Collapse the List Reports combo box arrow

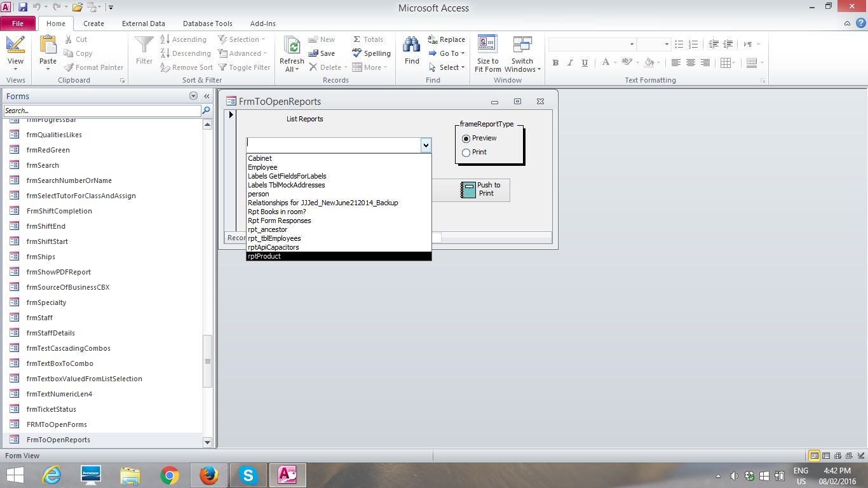pos(426,146)
